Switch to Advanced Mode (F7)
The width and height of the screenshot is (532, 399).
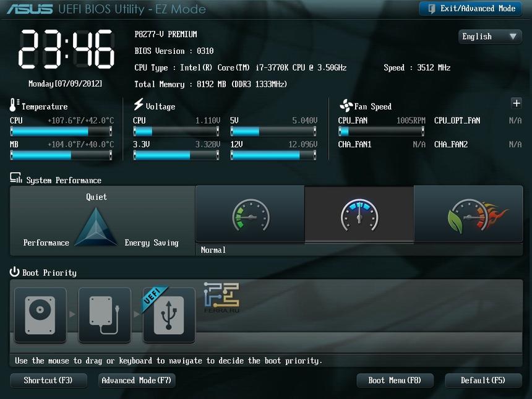pos(137,380)
